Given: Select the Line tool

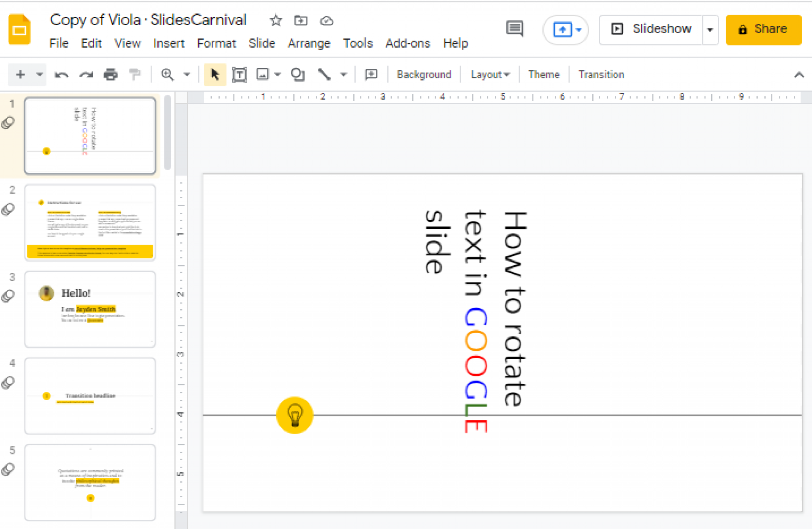Looking at the screenshot, I should tap(324, 74).
